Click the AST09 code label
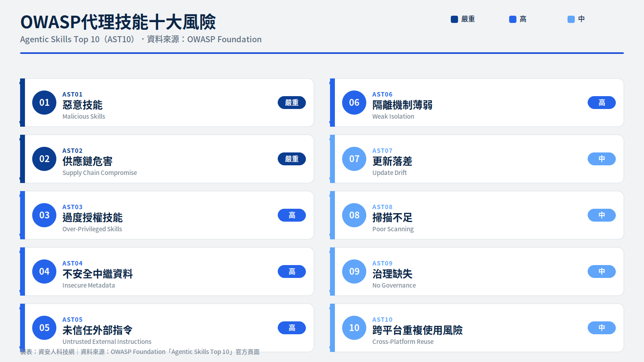The width and height of the screenshot is (644, 362). (x=382, y=263)
